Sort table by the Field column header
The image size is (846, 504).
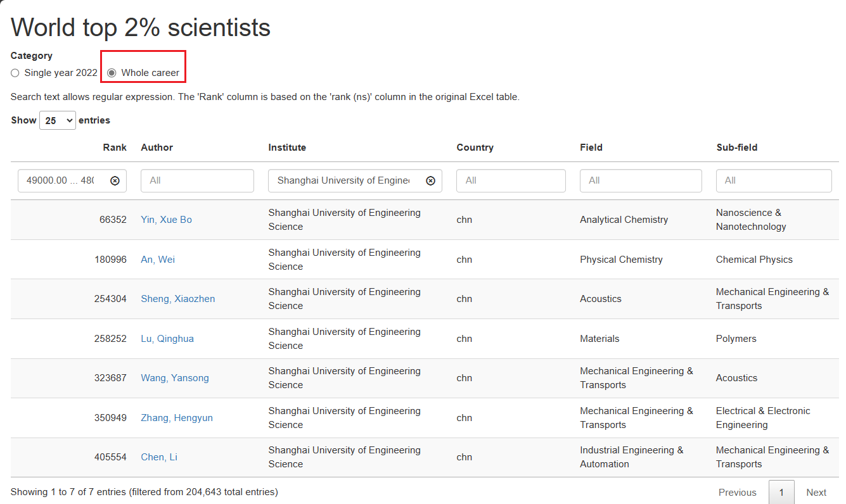(591, 148)
